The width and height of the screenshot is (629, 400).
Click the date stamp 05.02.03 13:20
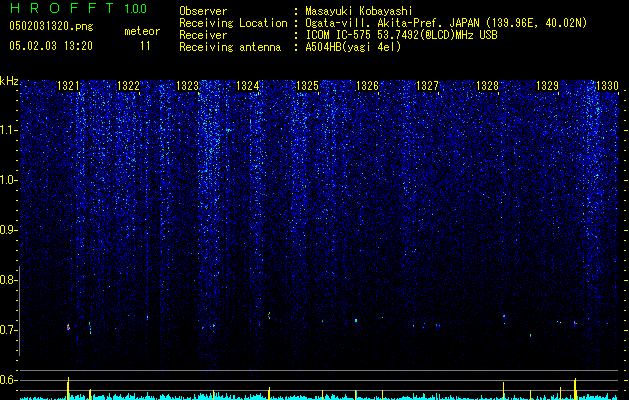(51, 46)
